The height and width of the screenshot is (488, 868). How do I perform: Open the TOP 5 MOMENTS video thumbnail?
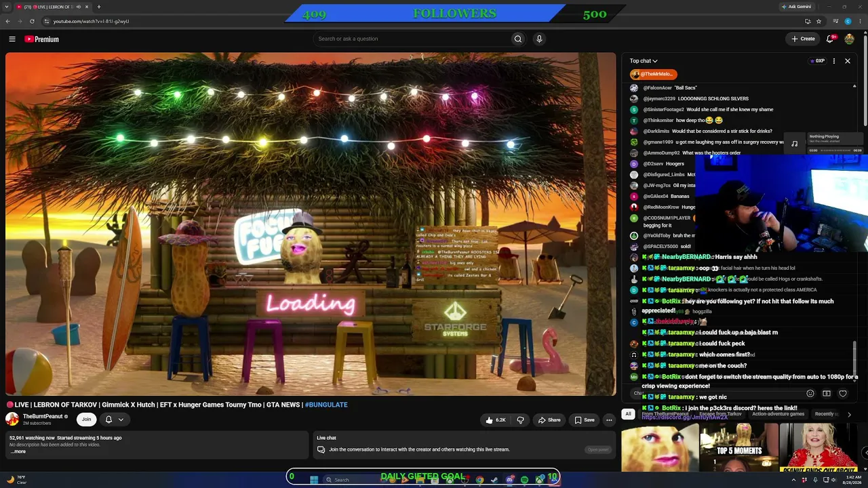(738, 448)
